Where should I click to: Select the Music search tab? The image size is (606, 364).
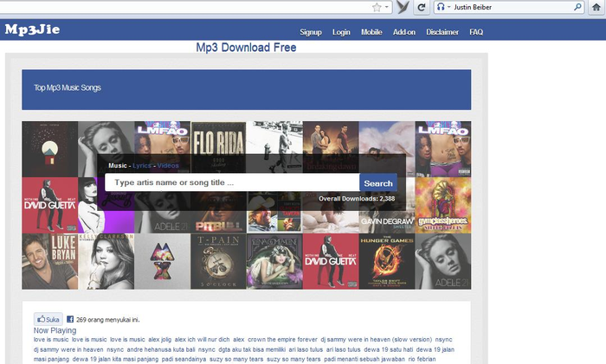pyautogui.click(x=118, y=166)
